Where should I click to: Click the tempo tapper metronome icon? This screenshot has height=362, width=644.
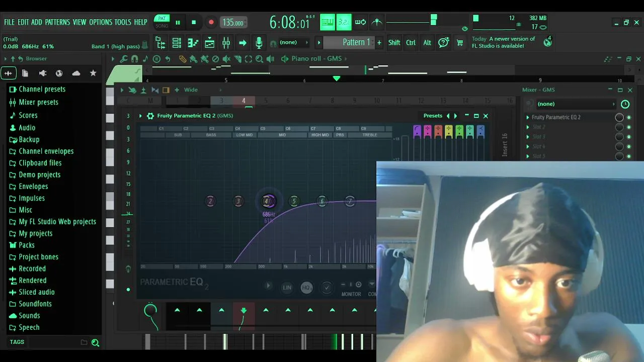[x=377, y=22]
